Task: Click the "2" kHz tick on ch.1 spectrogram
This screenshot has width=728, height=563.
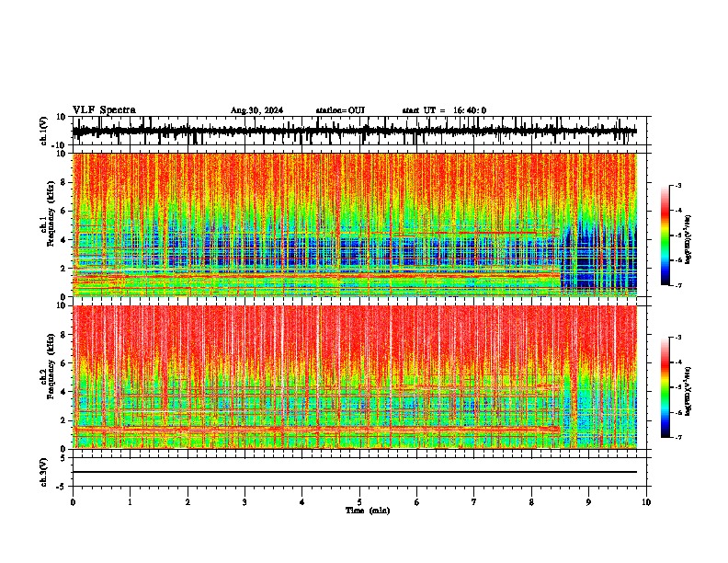Action: coord(63,269)
